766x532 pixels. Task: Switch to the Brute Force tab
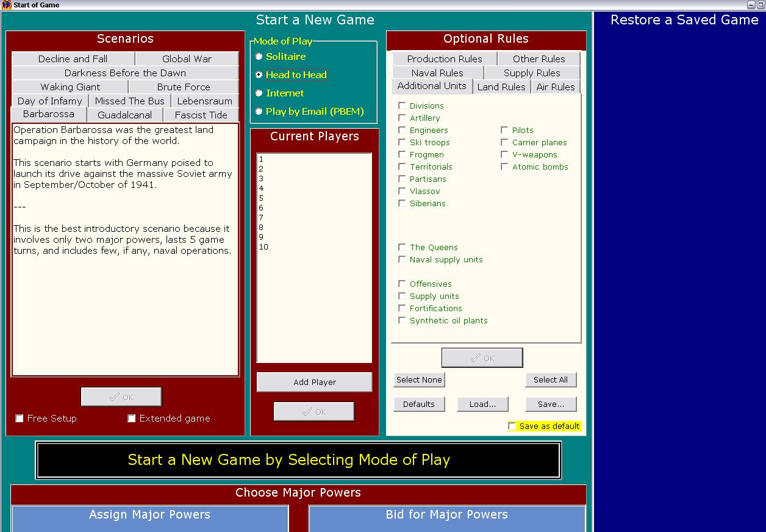coord(184,87)
